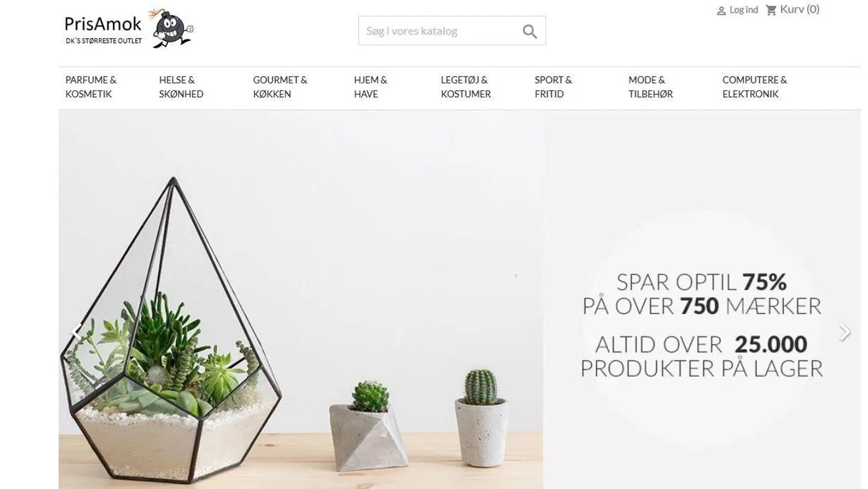Click the search magnifier icon

pyautogui.click(x=530, y=31)
